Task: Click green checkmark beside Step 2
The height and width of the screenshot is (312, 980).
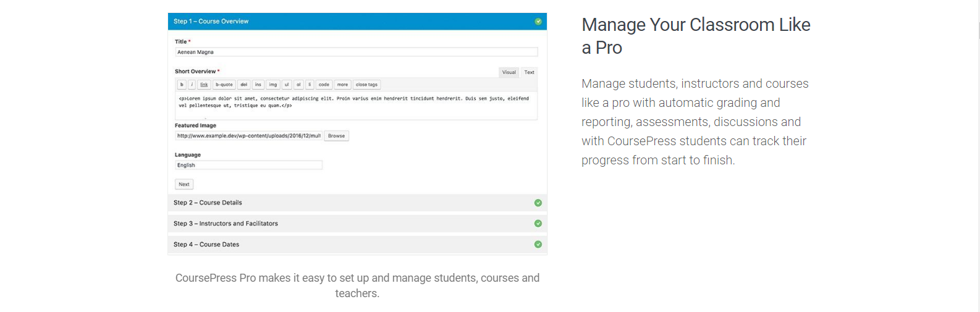Action: [x=538, y=203]
